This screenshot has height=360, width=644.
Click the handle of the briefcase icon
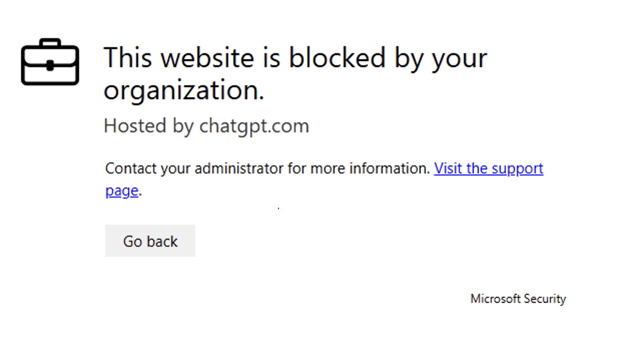[50, 43]
